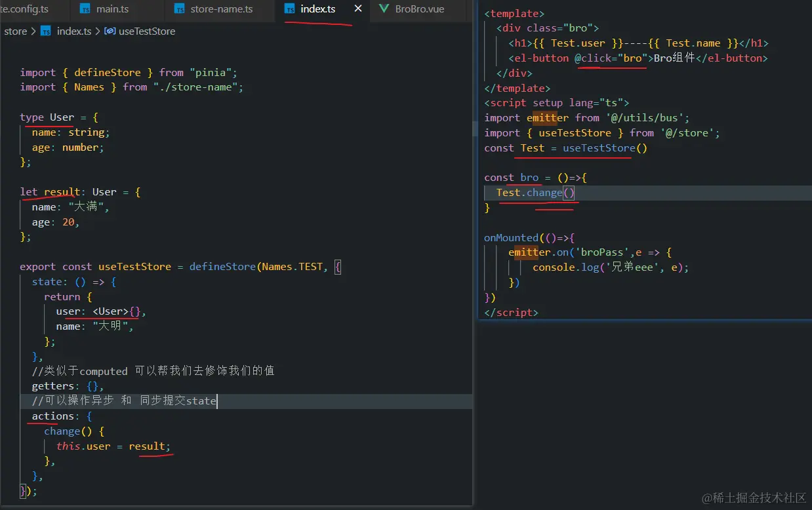Click the onMounted(()=>{ line
The height and width of the screenshot is (510, 812).
[x=529, y=237]
